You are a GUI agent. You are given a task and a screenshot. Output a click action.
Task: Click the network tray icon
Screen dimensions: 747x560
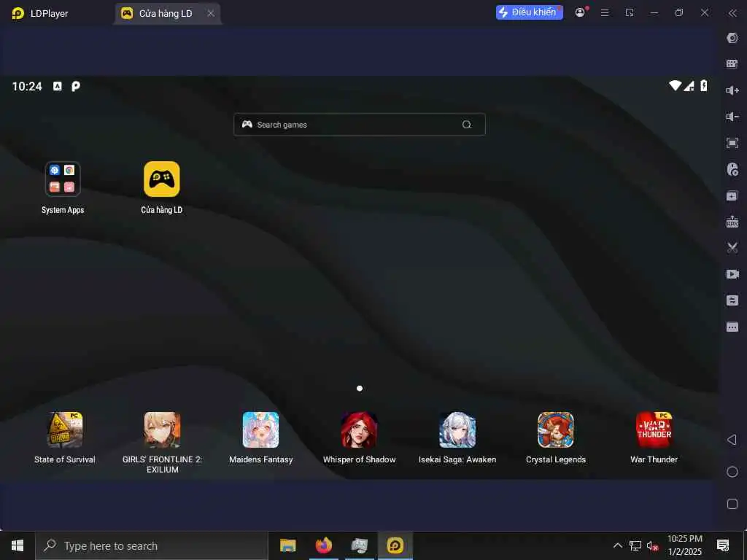click(635, 545)
